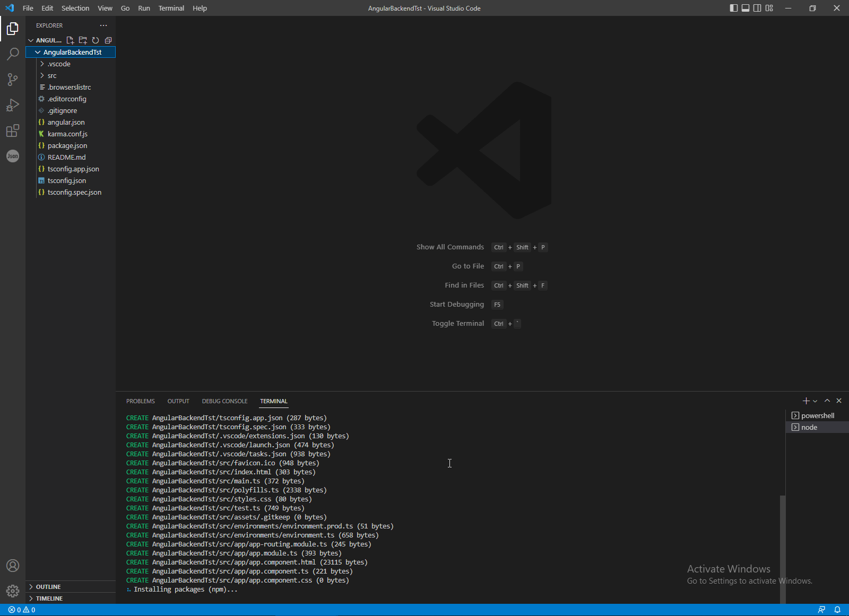Toggle the primary side bar visibility

733,8
